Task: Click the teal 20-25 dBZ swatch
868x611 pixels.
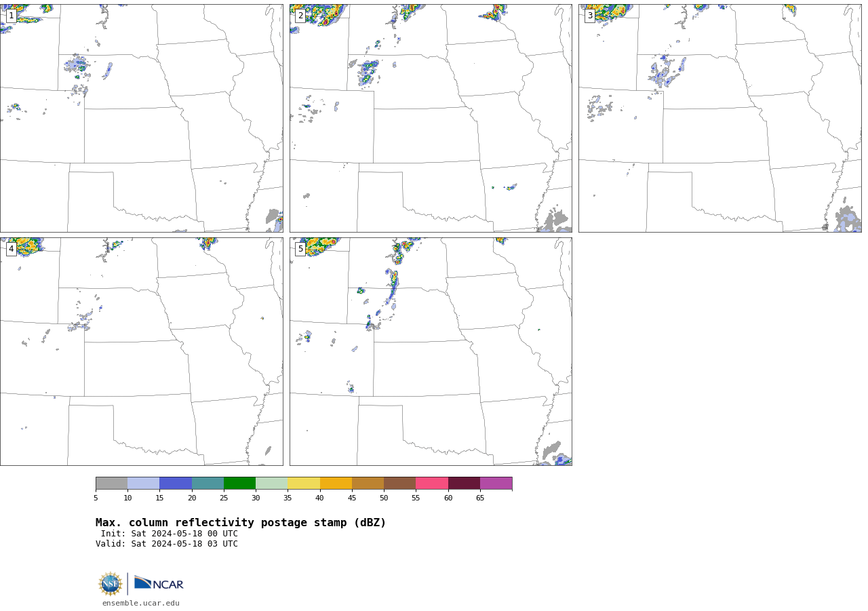Action: (x=208, y=483)
